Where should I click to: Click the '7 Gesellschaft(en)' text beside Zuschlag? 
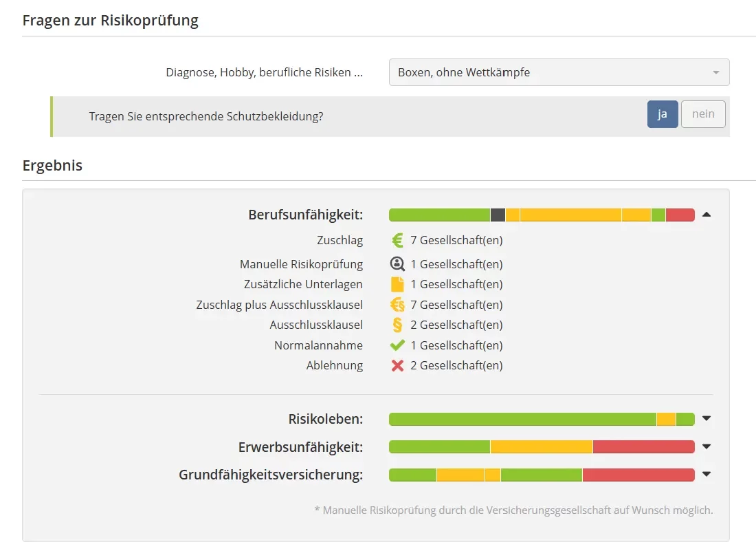456,241
